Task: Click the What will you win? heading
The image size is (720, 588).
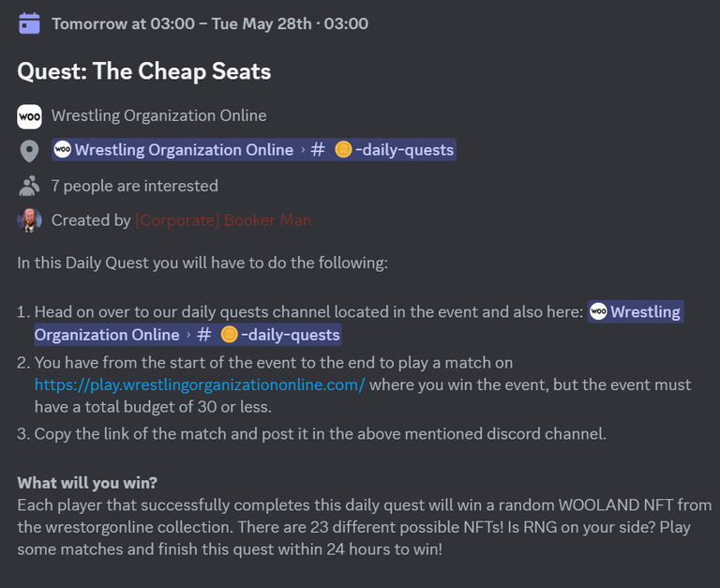Action: [87, 483]
